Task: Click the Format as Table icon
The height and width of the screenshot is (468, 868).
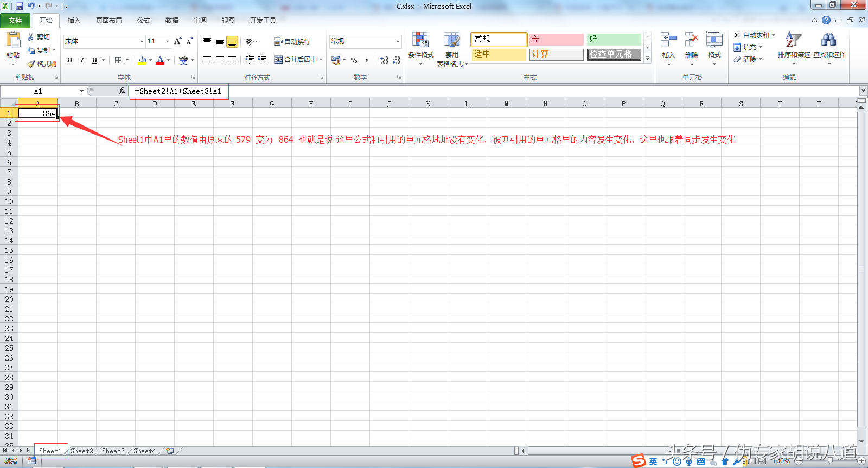Action: [x=452, y=40]
